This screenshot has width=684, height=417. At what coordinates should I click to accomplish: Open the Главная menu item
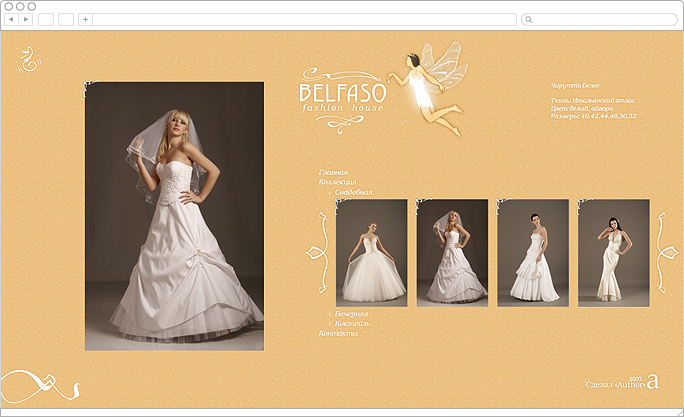(333, 172)
